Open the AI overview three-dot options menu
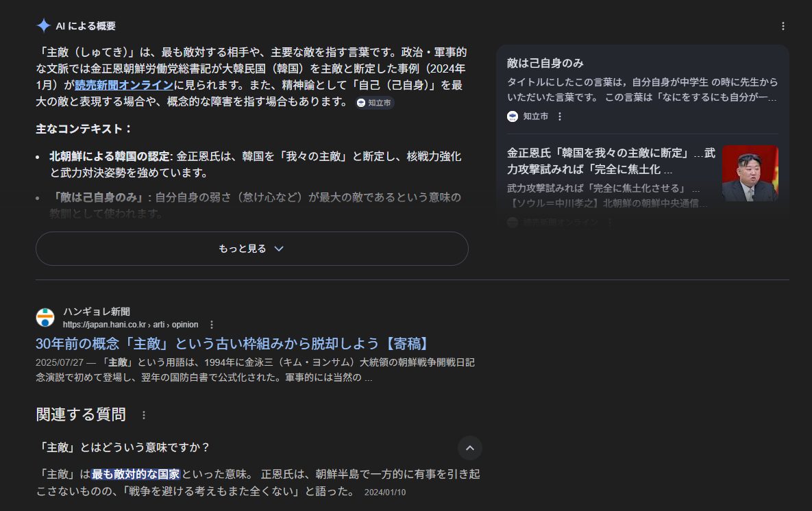This screenshot has height=511, width=812. (783, 26)
